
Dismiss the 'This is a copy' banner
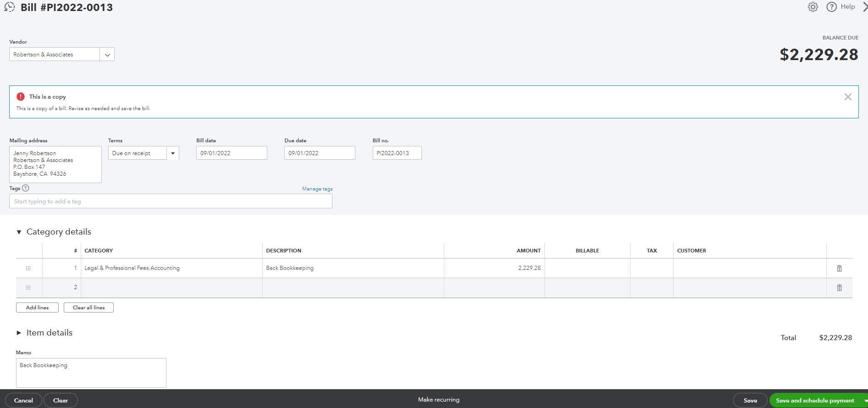coord(848,97)
